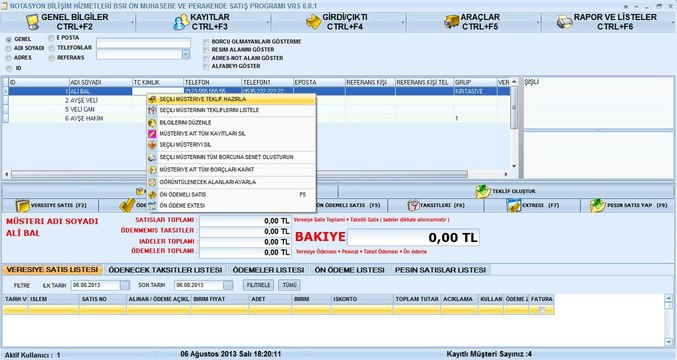The width and height of the screenshot is (677, 360).
Task: Enable Resim Alanını Göster checkbox
Action: pyautogui.click(x=206, y=50)
